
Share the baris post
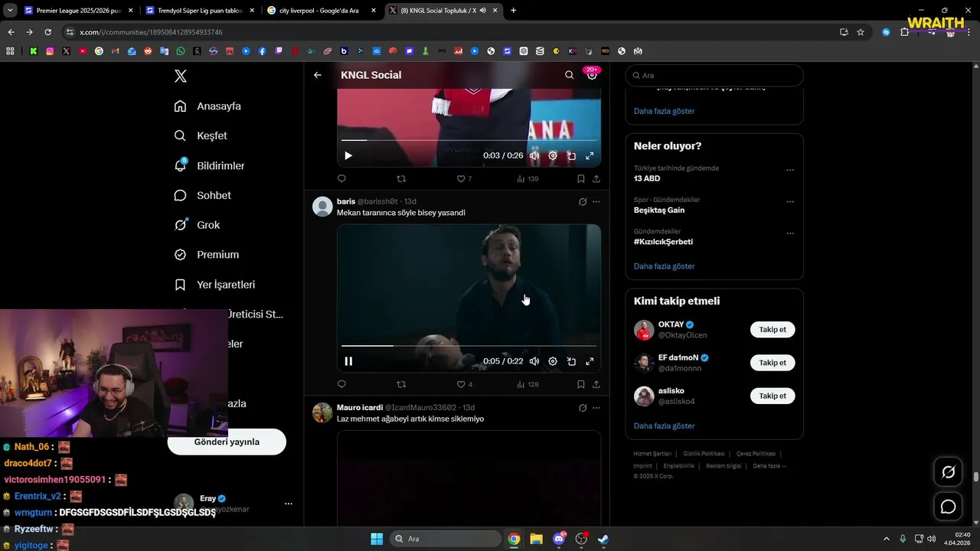596,384
